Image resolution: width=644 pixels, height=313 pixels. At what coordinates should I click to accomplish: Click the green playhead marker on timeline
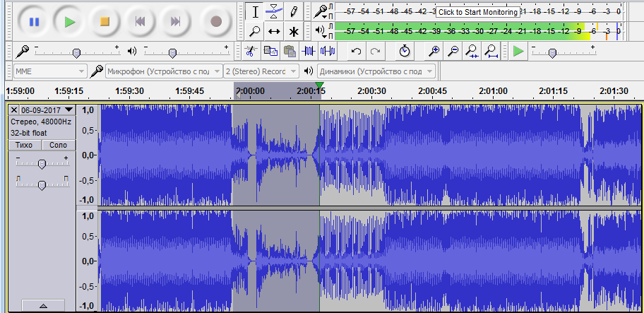tap(319, 85)
